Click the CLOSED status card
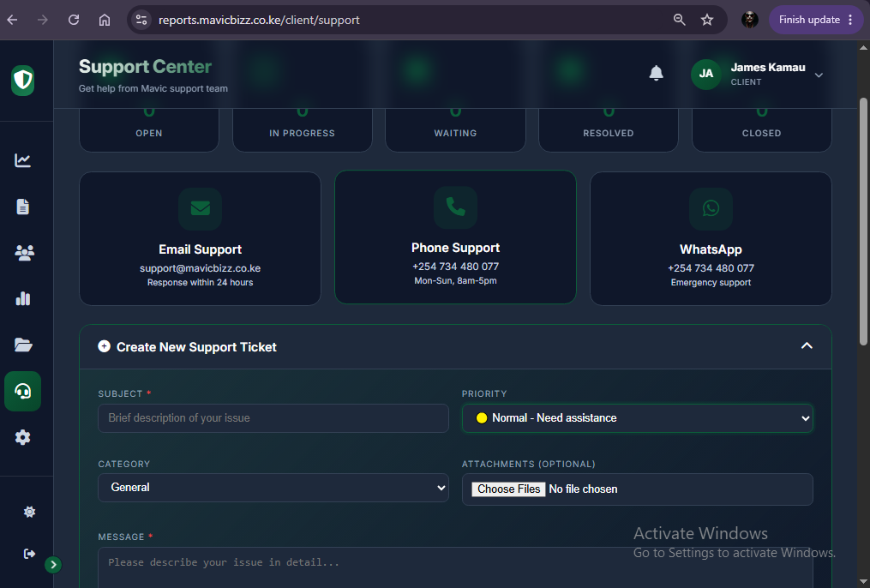The height and width of the screenshot is (588, 870). 761,129
